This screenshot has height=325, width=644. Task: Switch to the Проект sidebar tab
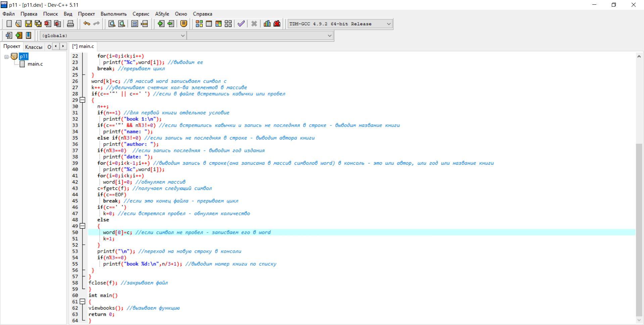pos(12,46)
